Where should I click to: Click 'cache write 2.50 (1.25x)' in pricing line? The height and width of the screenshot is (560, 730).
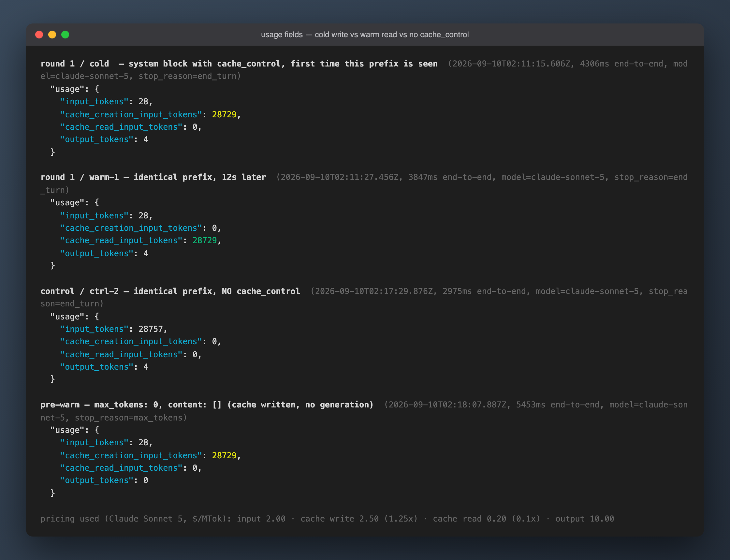pos(359,519)
